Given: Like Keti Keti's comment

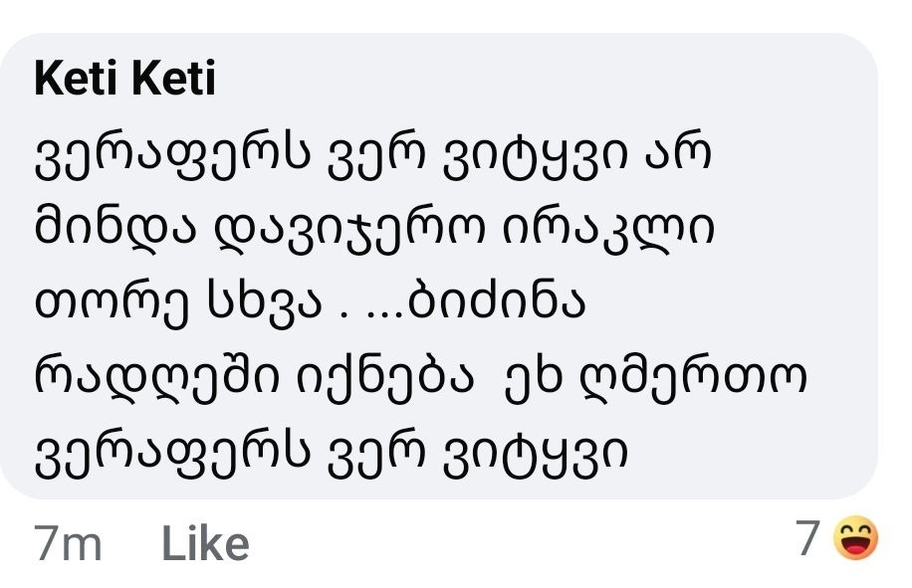Looking at the screenshot, I should (x=205, y=543).
